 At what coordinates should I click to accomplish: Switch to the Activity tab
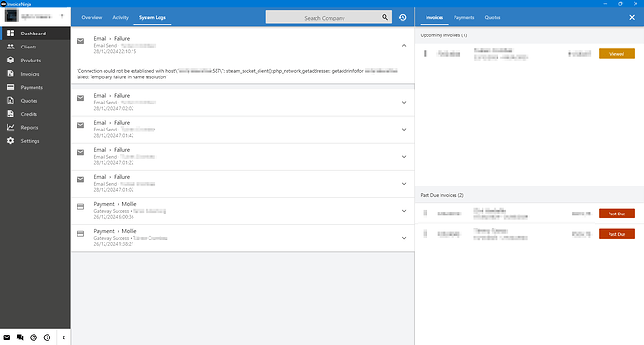(120, 17)
